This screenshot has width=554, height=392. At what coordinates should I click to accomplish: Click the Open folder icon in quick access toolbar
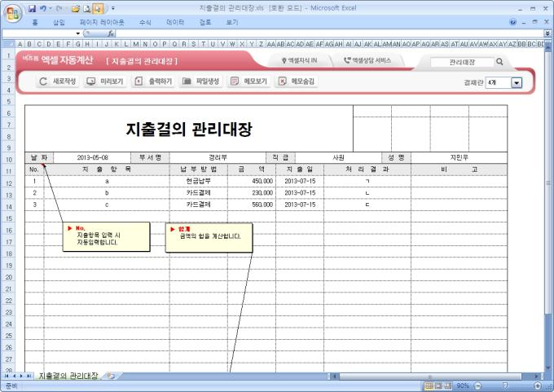tap(75, 8)
